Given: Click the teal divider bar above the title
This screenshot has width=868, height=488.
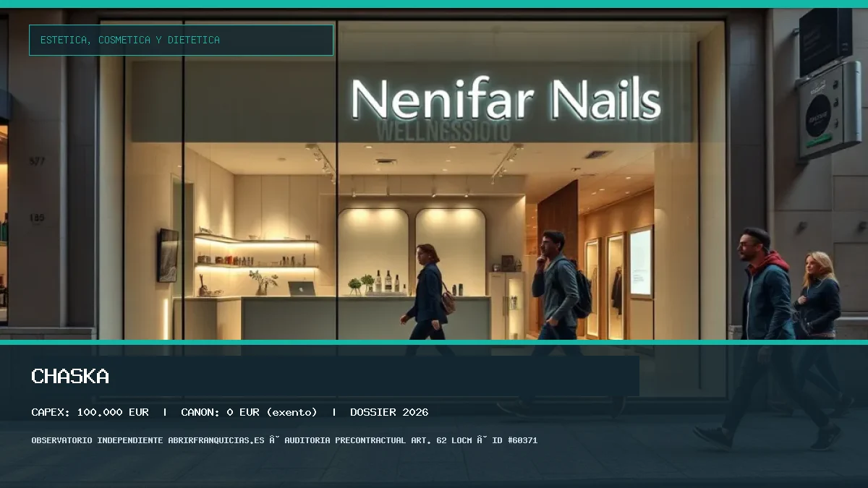Looking at the screenshot, I should [434, 342].
